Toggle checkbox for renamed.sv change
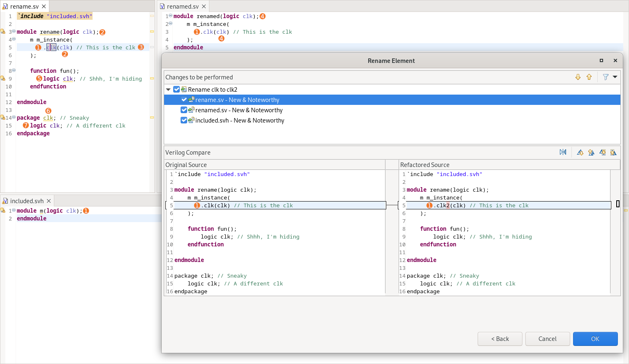Viewport: 629px width, 364px height. point(184,110)
